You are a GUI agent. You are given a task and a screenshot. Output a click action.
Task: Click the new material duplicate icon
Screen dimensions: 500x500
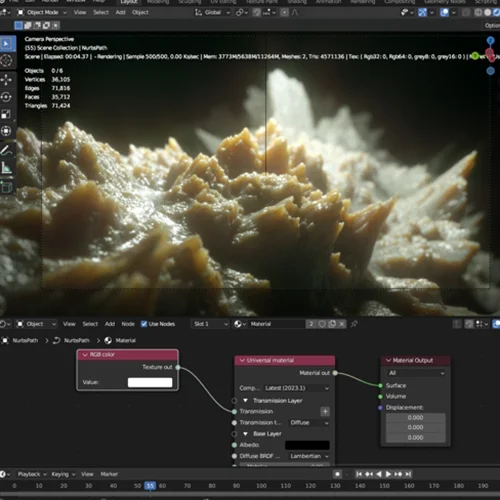tap(332, 324)
